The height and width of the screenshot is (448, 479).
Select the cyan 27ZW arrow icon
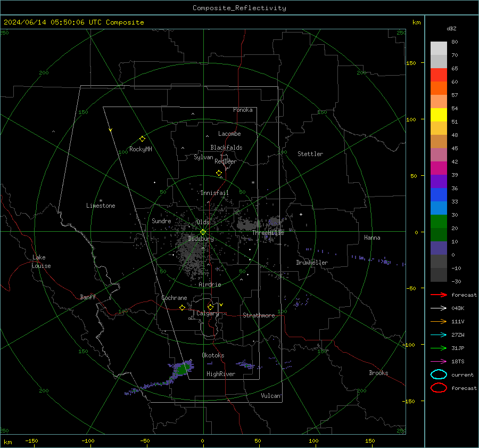click(x=439, y=335)
